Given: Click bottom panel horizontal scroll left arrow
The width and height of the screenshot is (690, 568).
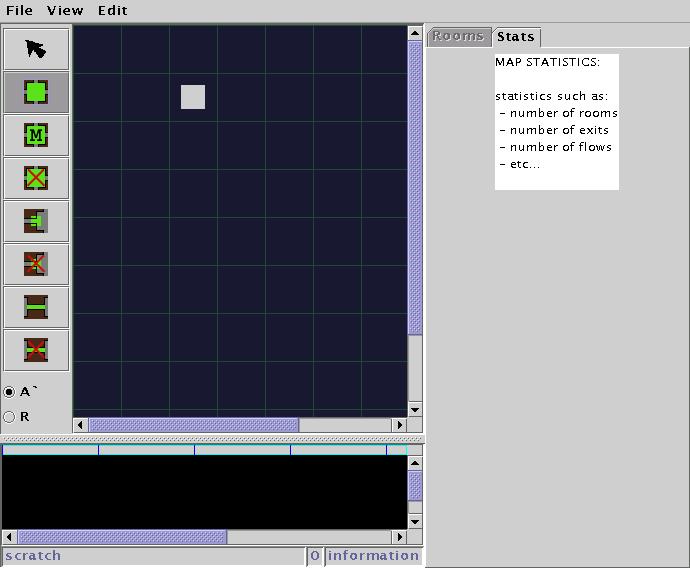Looking at the screenshot, I should (9, 537).
